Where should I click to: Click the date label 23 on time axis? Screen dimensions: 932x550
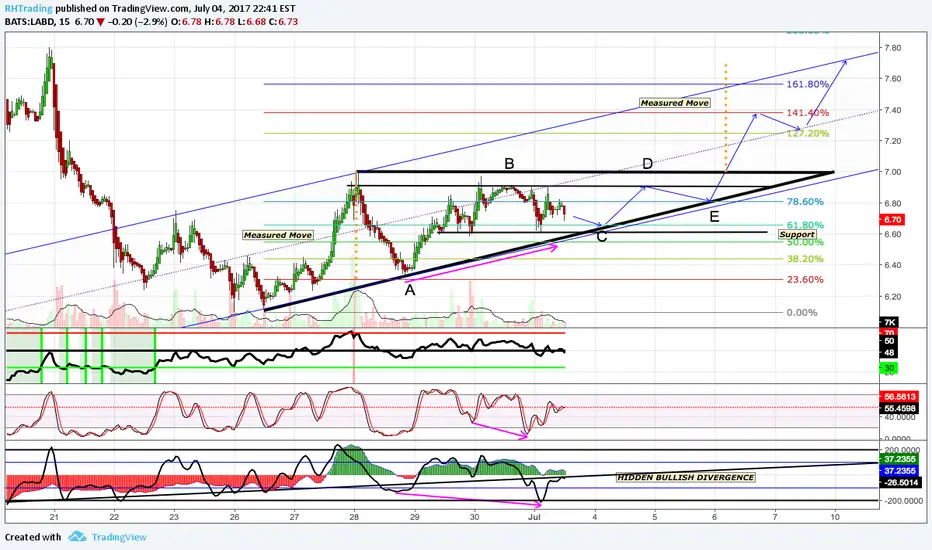click(x=174, y=517)
